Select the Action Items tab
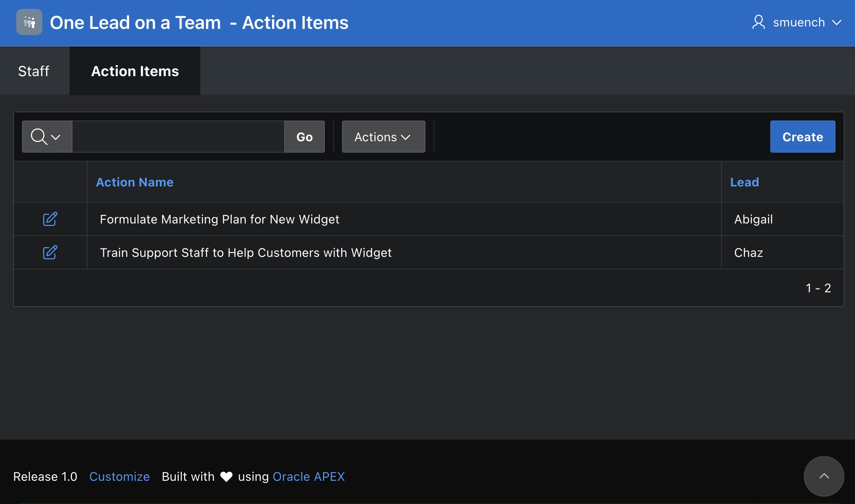This screenshot has height=504, width=855. (x=135, y=71)
